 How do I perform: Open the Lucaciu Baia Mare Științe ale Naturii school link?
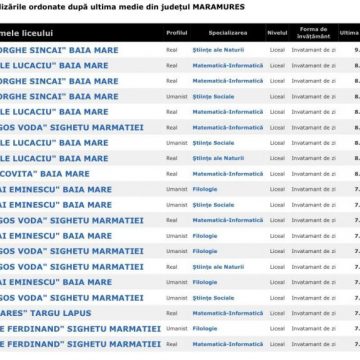click(54, 158)
